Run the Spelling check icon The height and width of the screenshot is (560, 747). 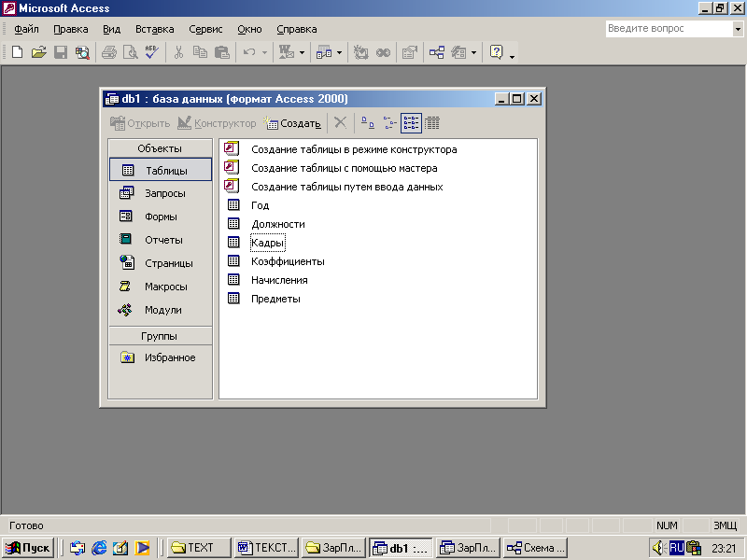(152, 52)
